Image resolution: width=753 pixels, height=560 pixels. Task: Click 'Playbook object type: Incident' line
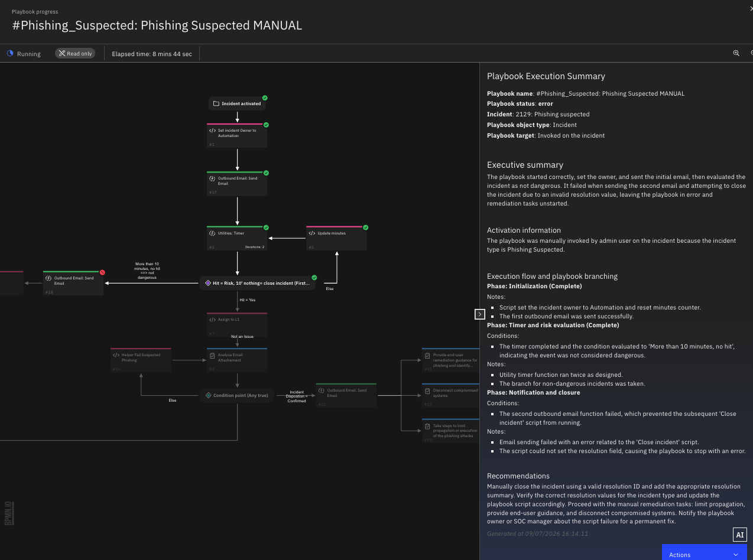[532, 125]
